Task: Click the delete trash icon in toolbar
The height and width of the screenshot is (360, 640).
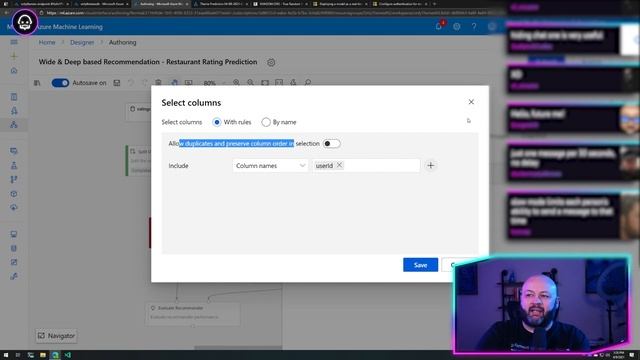Action: point(158,83)
